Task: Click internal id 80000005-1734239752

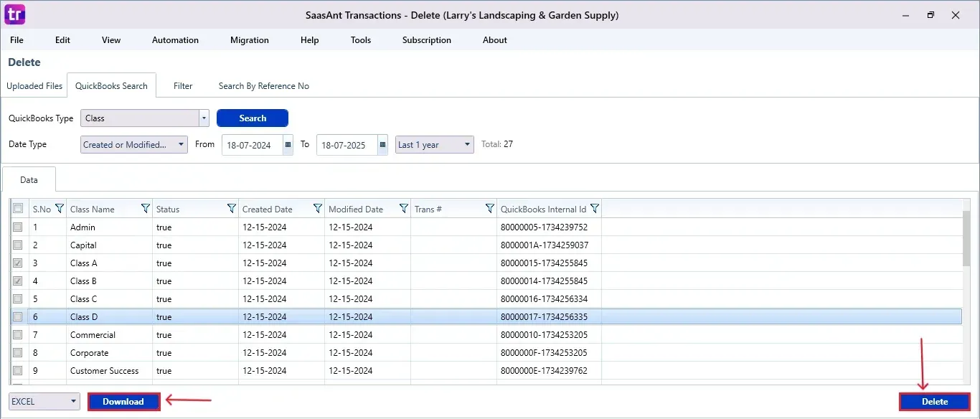Action: [544, 227]
